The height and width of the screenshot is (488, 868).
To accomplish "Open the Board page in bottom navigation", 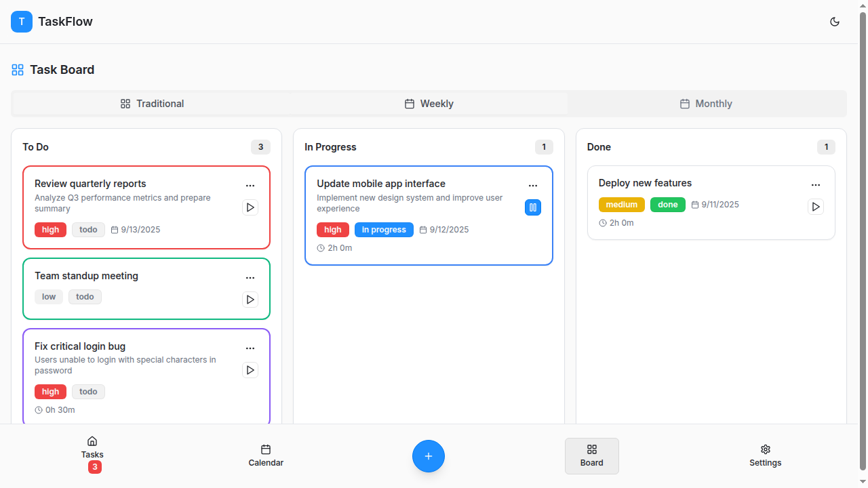I will pyautogui.click(x=592, y=456).
